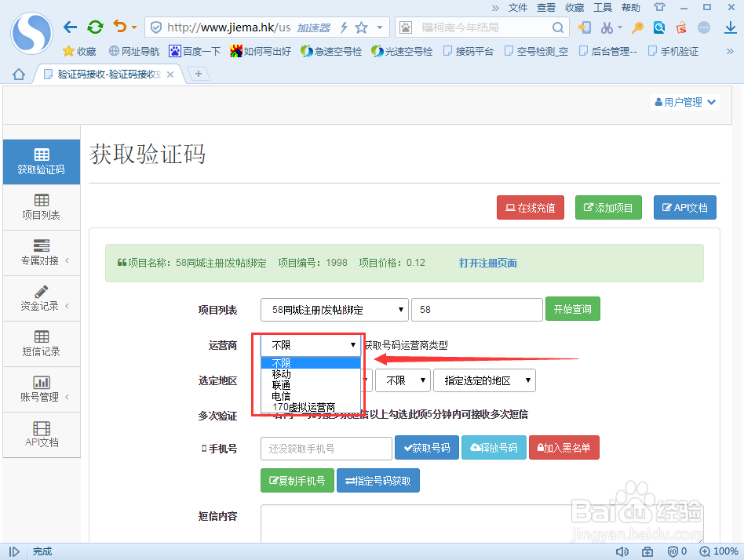Open the password key tool
This screenshot has width=744, height=560.
click(x=636, y=27)
